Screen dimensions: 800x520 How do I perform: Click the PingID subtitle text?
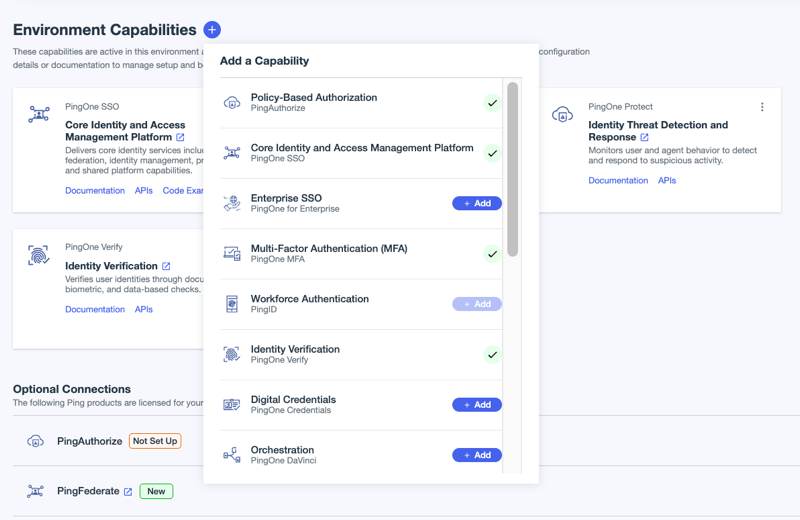(x=264, y=309)
